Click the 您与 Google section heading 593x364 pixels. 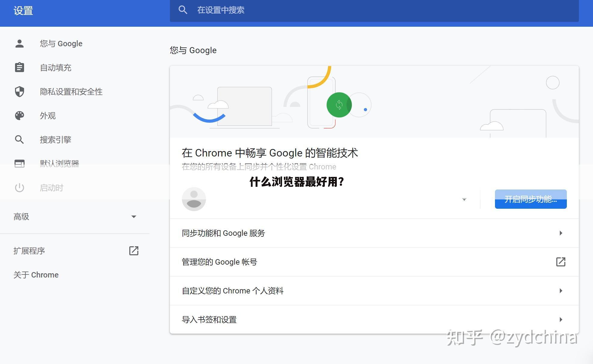pyautogui.click(x=193, y=50)
